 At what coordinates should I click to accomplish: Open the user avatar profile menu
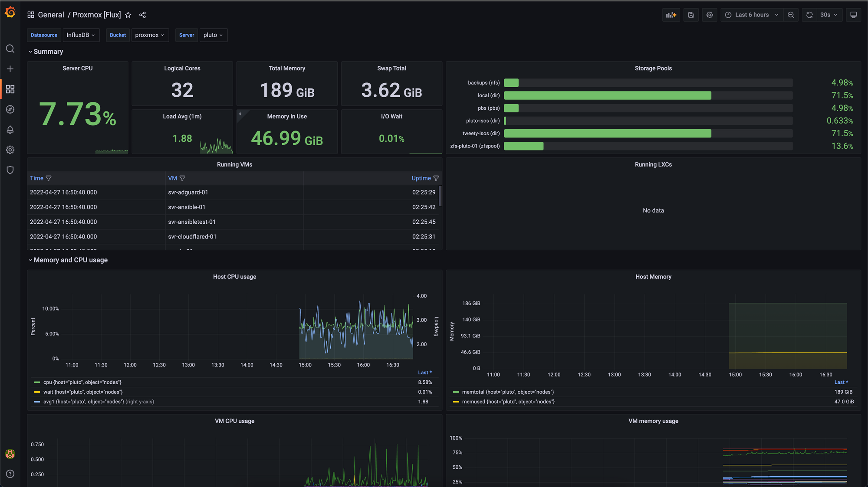pyautogui.click(x=10, y=454)
